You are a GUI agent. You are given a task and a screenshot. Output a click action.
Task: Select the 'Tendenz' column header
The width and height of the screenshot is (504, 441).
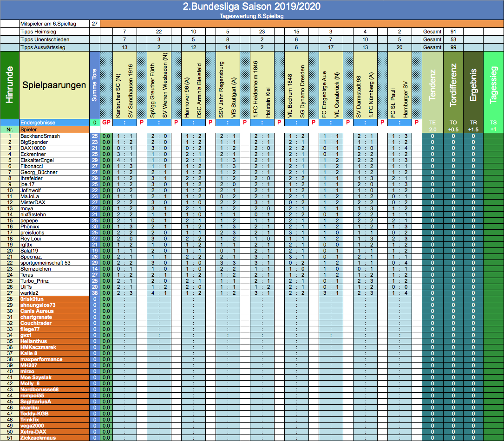tap(432, 85)
